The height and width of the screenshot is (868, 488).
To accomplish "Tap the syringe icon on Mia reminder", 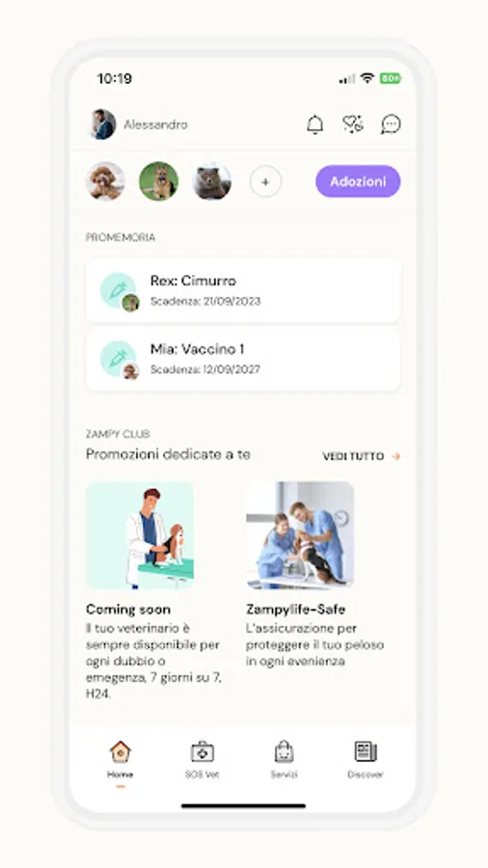I will [x=118, y=359].
